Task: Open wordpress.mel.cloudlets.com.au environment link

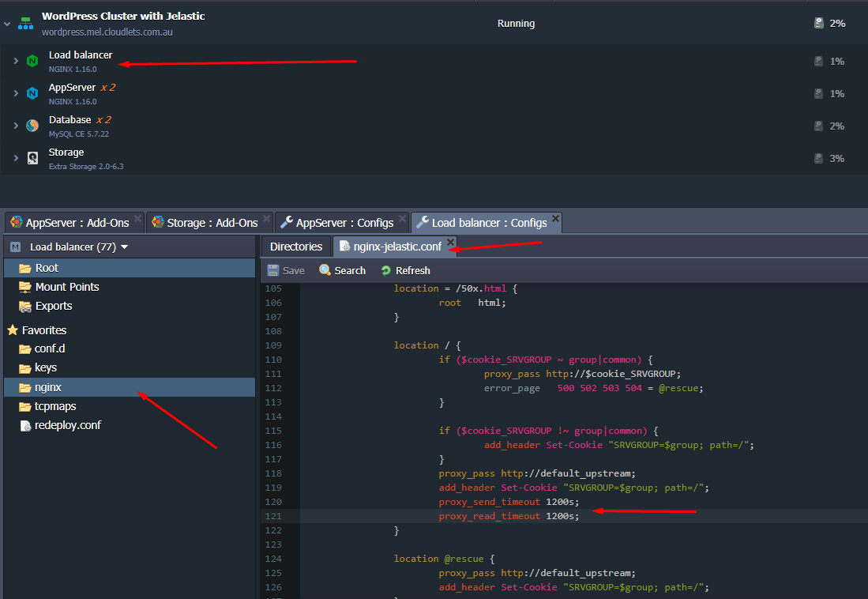Action: (107, 32)
